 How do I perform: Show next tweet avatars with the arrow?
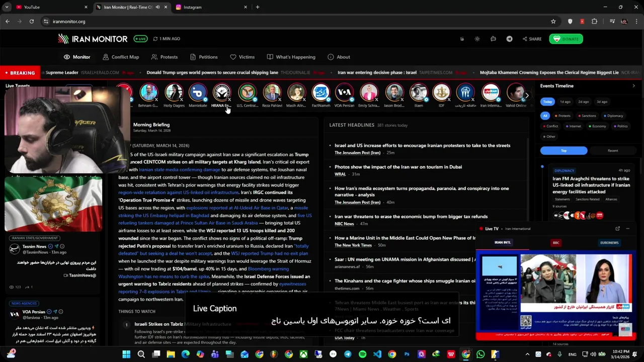click(527, 95)
